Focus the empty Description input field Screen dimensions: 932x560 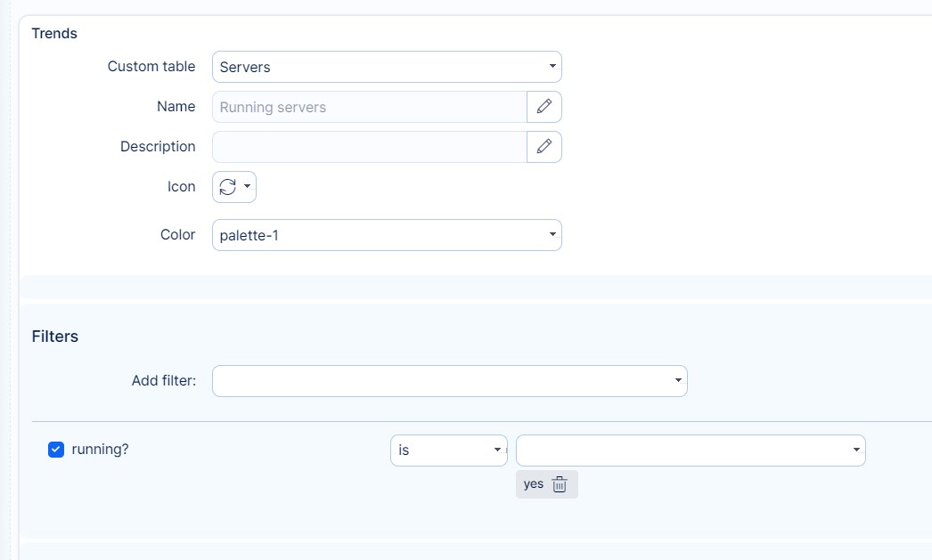(x=369, y=147)
